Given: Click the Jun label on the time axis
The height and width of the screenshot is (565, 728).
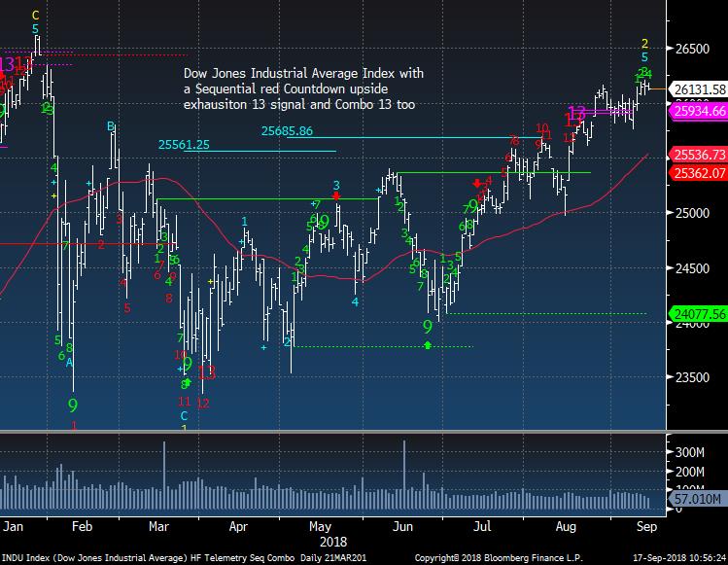Looking at the screenshot, I should click(402, 526).
